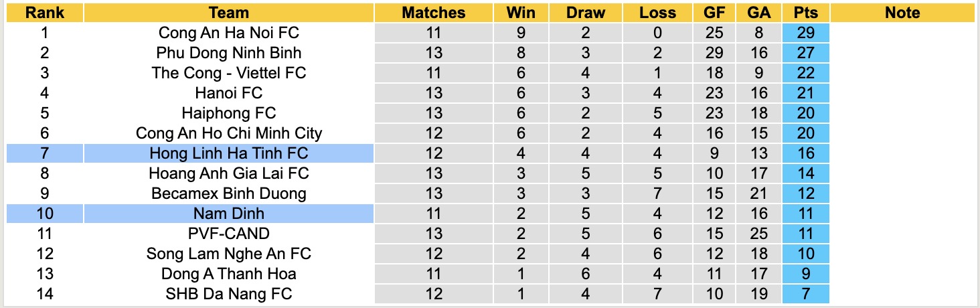This screenshot has width=980, height=308.
Task: Click the Hanoi FC team name
Action: coord(229,93)
